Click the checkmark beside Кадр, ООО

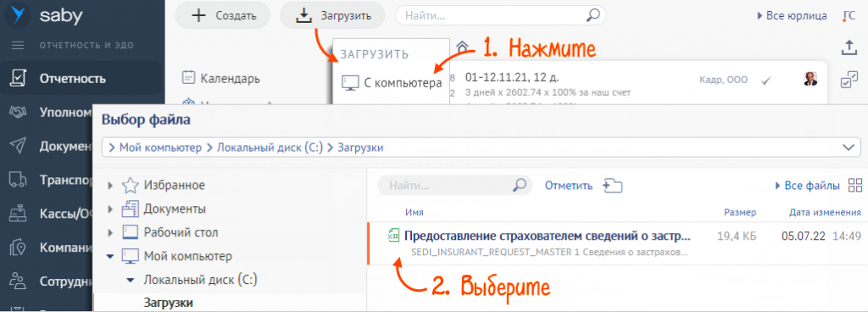pyautogui.click(x=766, y=81)
